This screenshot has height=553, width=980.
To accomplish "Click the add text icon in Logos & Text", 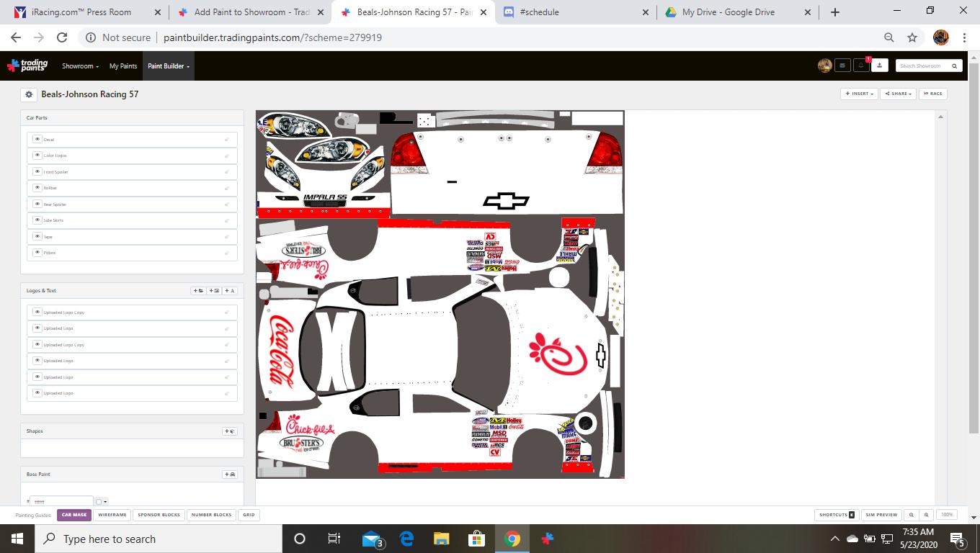I will click(231, 290).
